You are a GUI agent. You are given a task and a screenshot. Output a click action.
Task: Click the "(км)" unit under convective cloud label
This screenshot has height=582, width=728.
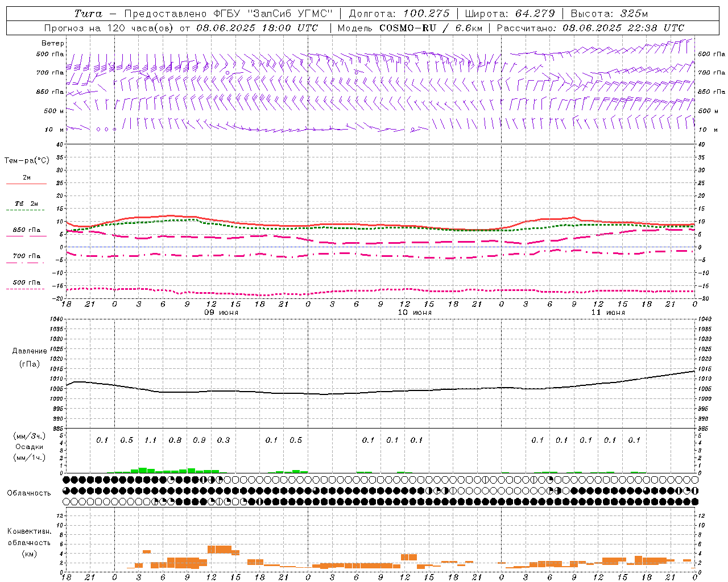coord(30,554)
